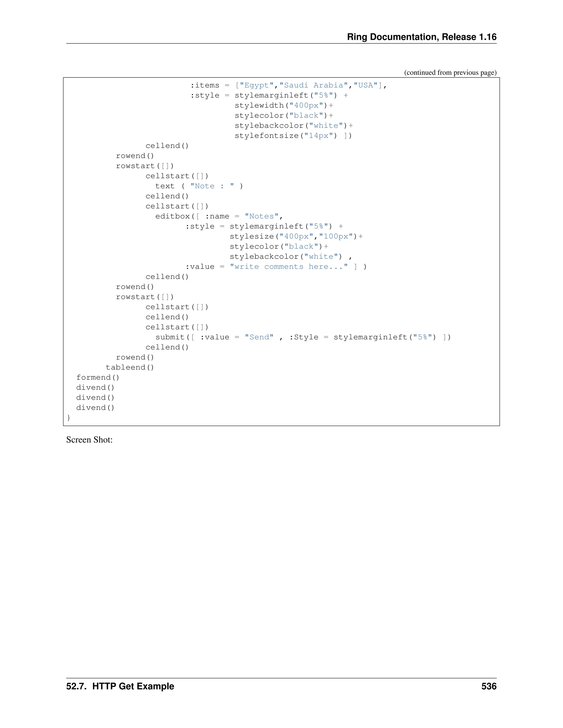Click the last divend() line

(95, 408)
